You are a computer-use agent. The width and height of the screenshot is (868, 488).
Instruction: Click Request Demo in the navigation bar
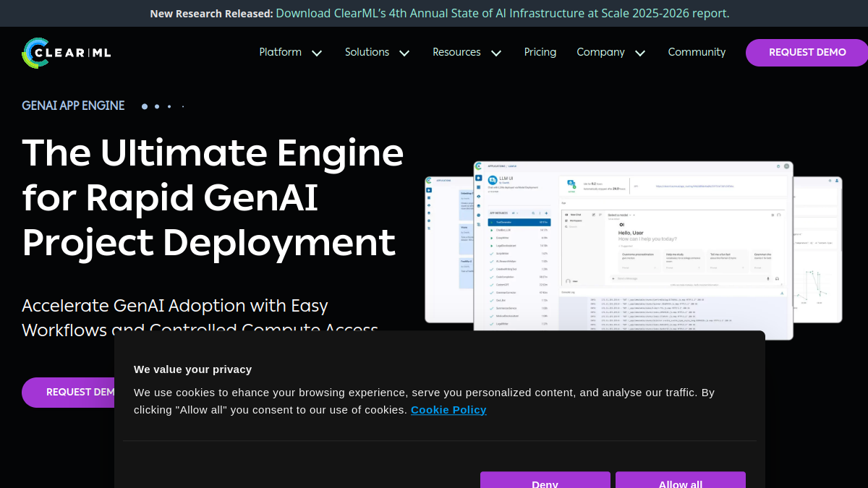807,53
